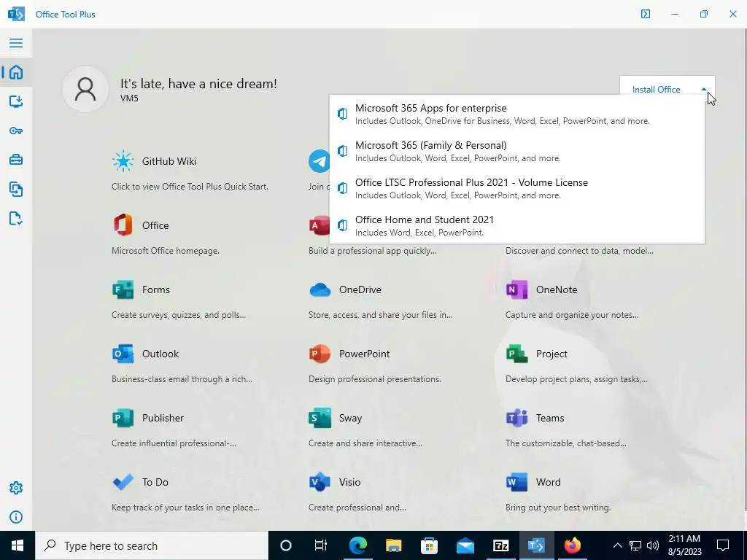
Task: Click the Office logo icon
Action: (123, 225)
